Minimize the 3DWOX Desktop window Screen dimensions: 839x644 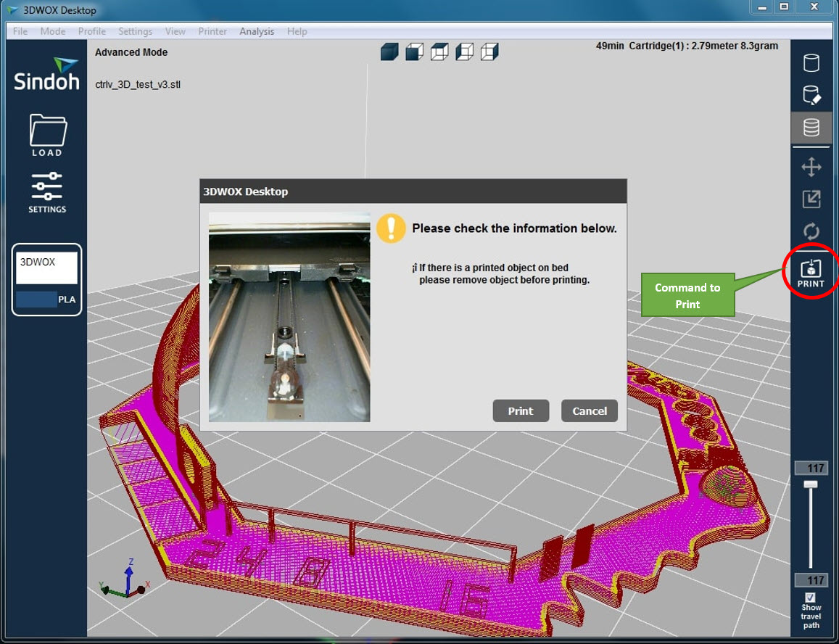[x=762, y=7]
